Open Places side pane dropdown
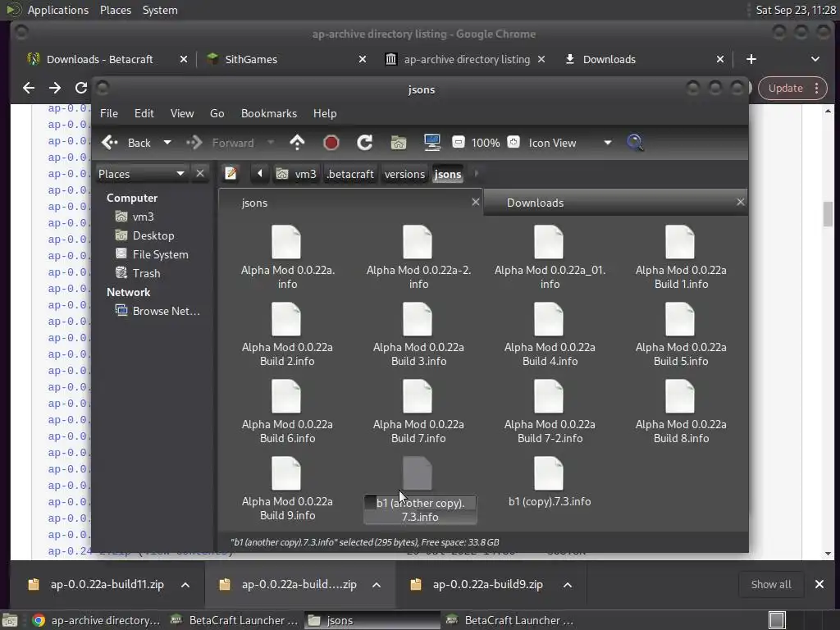 point(141,174)
